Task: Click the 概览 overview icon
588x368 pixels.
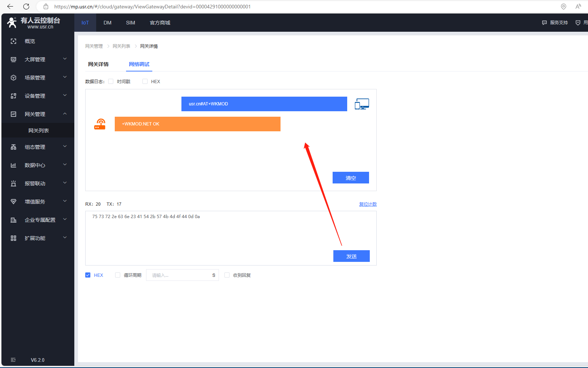Action: (13, 41)
